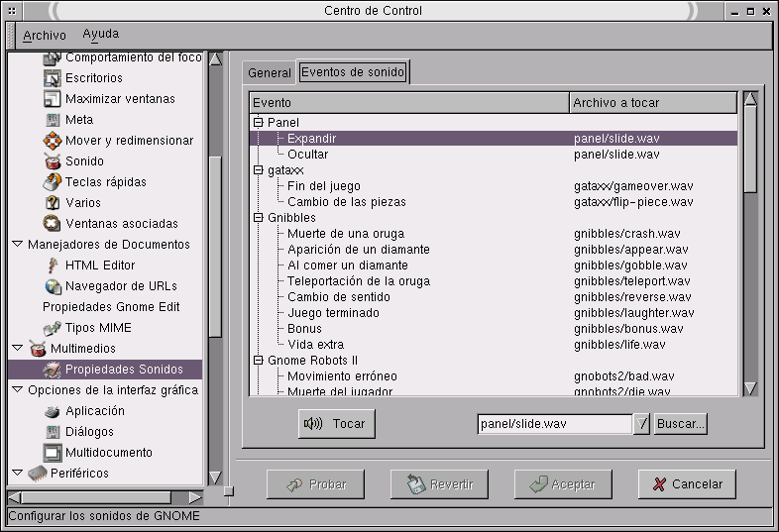Select Cambio de las piezas event

pos(494,202)
